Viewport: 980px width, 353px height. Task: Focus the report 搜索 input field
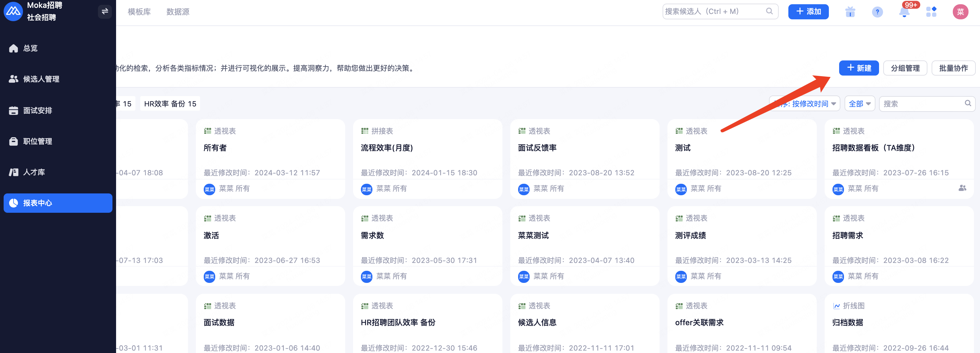point(926,104)
